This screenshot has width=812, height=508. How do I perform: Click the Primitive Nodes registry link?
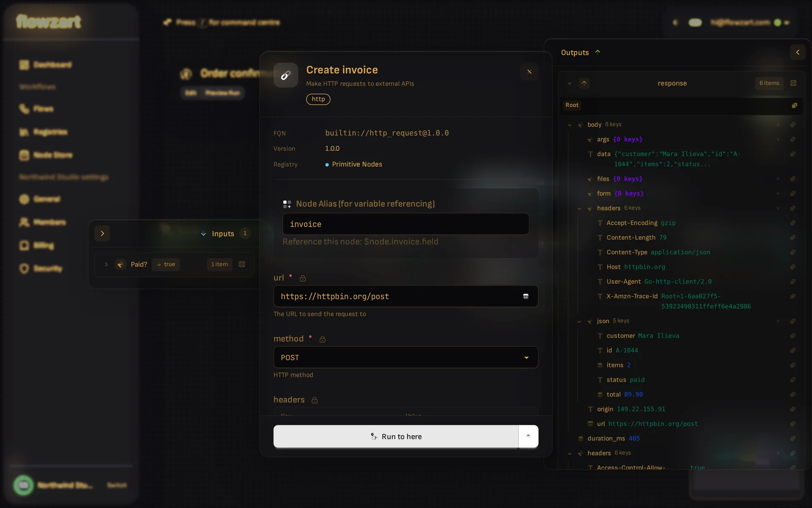point(357,164)
